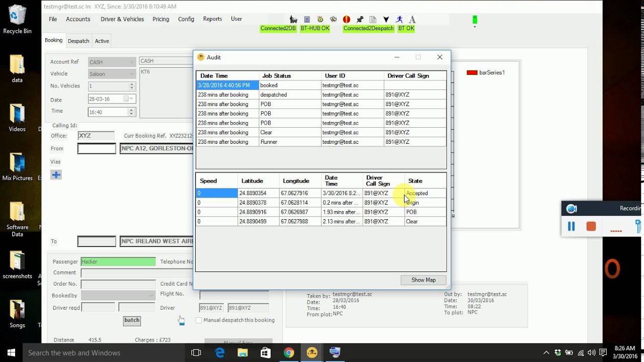Switch to the yellow taxi app taskbar icon
Image resolution: width=644 pixels, height=362 pixels.
[x=312, y=352]
